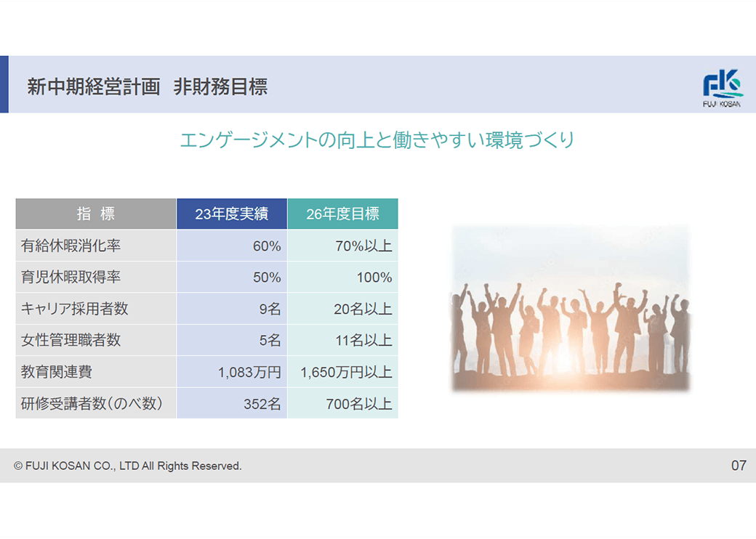Click the 700名以上 target cell
The width and height of the screenshot is (756, 539).
pos(358,404)
